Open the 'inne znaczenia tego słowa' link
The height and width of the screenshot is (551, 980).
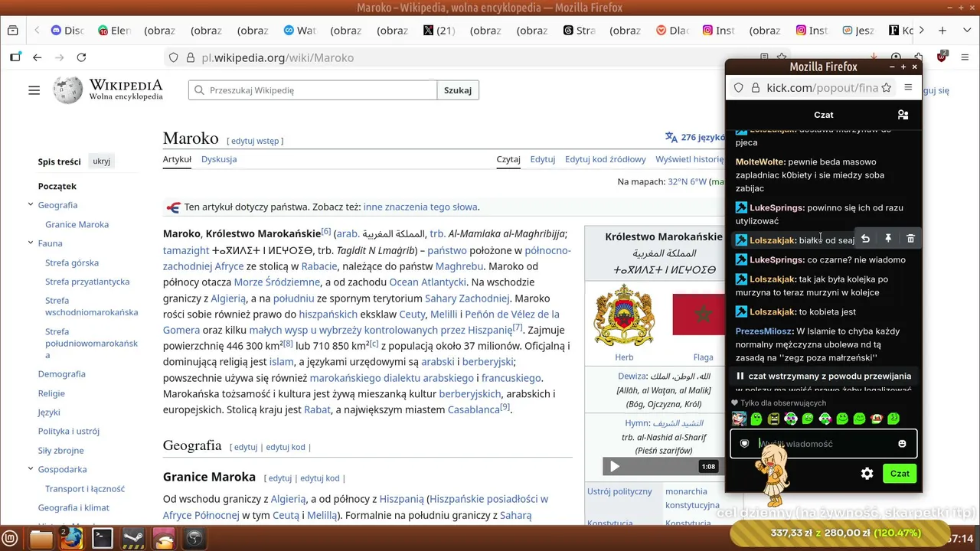tap(420, 207)
